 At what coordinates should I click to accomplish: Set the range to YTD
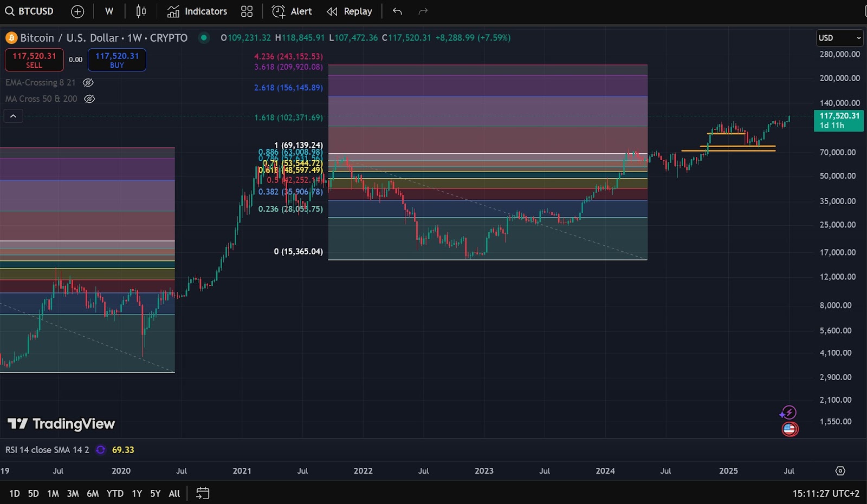point(115,494)
